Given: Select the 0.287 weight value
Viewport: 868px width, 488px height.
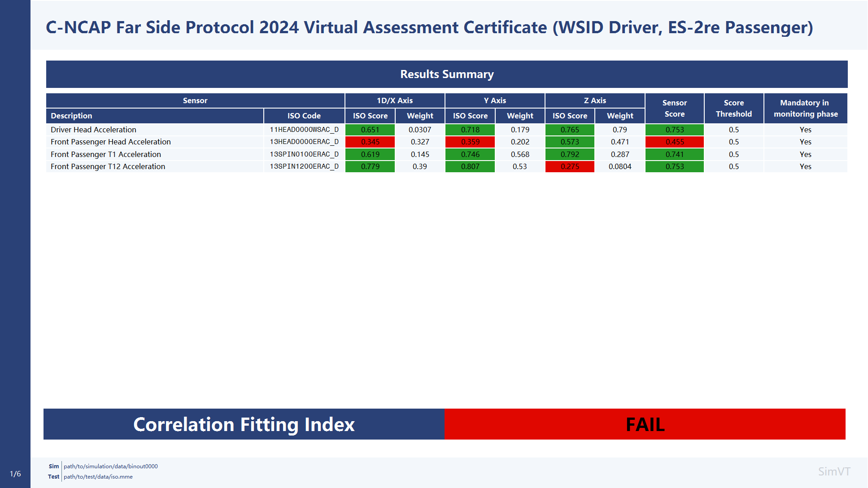Looking at the screenshot, I should [x=620, y=154].
